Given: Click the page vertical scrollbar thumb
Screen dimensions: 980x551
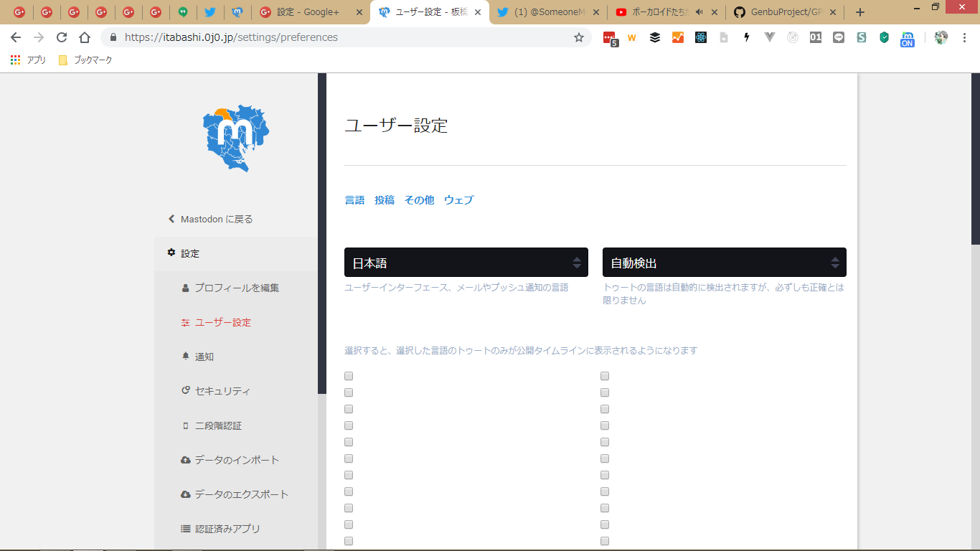Looking at the screenshot, I should (x=975, y=158).
